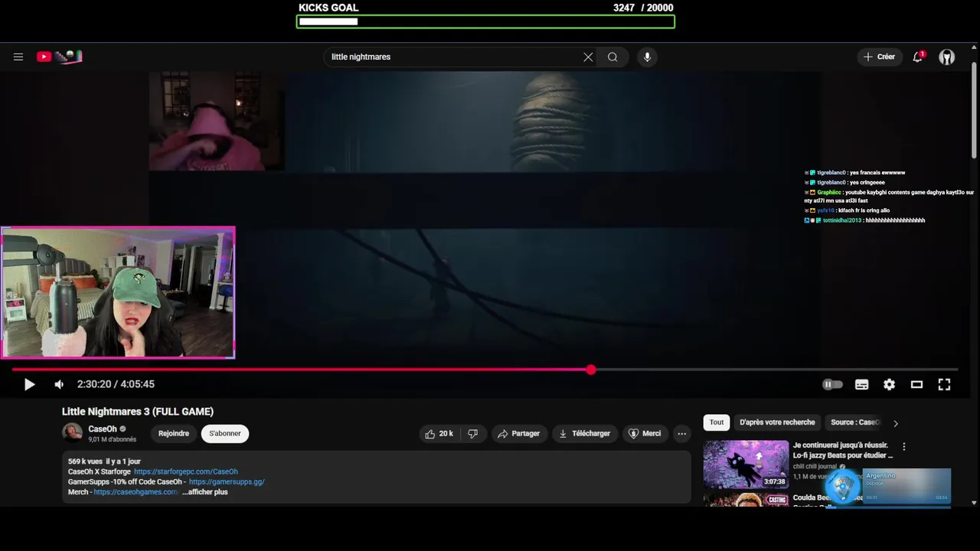980x551 pixels.
Task: Start voice search with the microphone
Action: click(x=647, y=57)
